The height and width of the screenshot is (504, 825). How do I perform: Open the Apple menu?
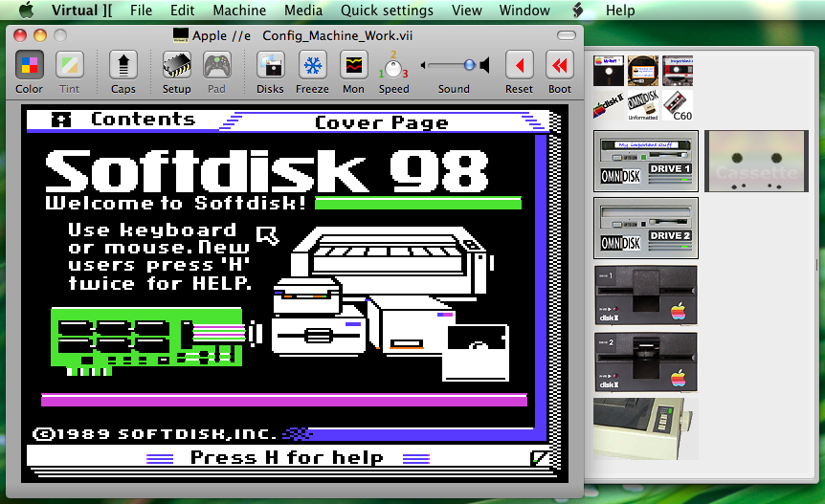pos(26,10)
